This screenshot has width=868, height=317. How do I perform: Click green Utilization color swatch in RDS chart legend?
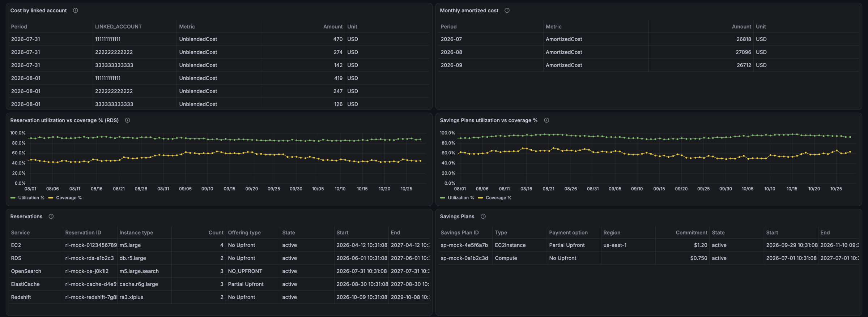pos(13,198)
